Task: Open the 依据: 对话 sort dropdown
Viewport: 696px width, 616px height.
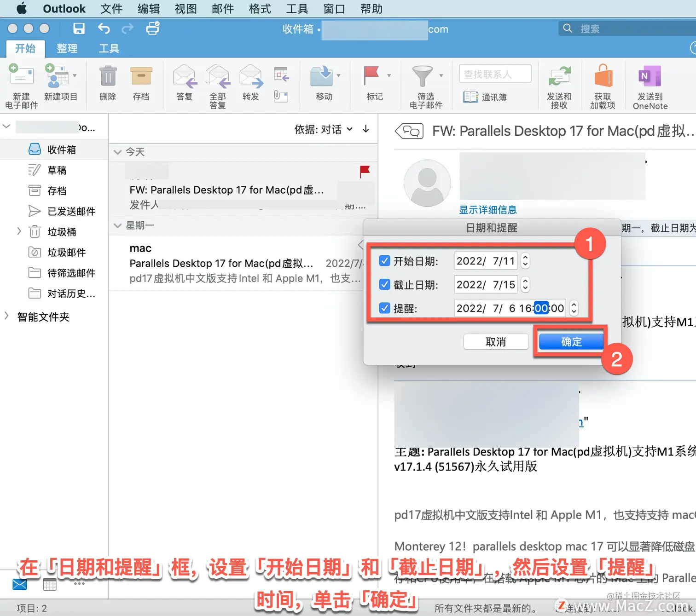Action: tap(324, 129)
